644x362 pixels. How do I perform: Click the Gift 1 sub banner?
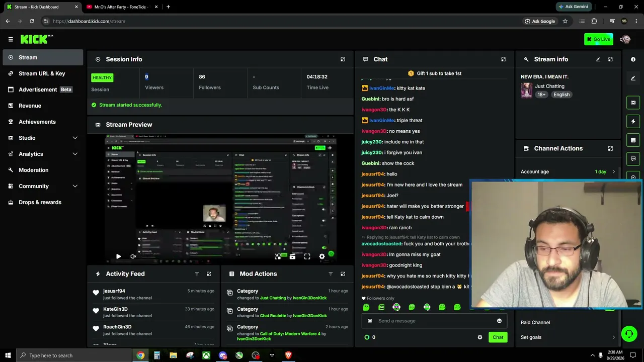[x=435, y=73]
